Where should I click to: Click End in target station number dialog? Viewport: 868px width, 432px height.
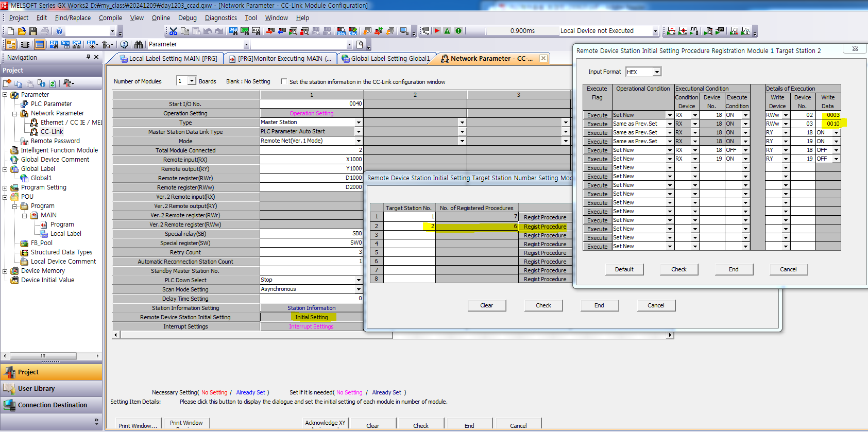(599, 305)
